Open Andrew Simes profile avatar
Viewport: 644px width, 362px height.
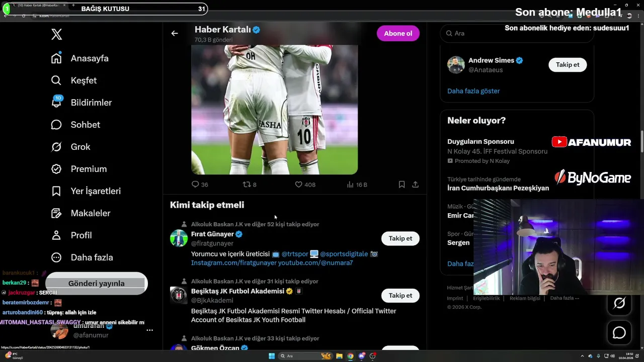(456, 65)
